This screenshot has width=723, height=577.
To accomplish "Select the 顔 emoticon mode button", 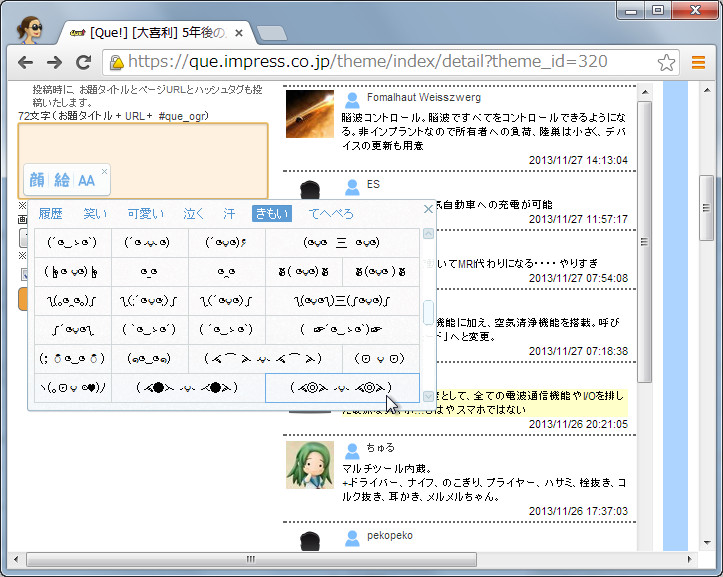I will click(x=37, y=180).
